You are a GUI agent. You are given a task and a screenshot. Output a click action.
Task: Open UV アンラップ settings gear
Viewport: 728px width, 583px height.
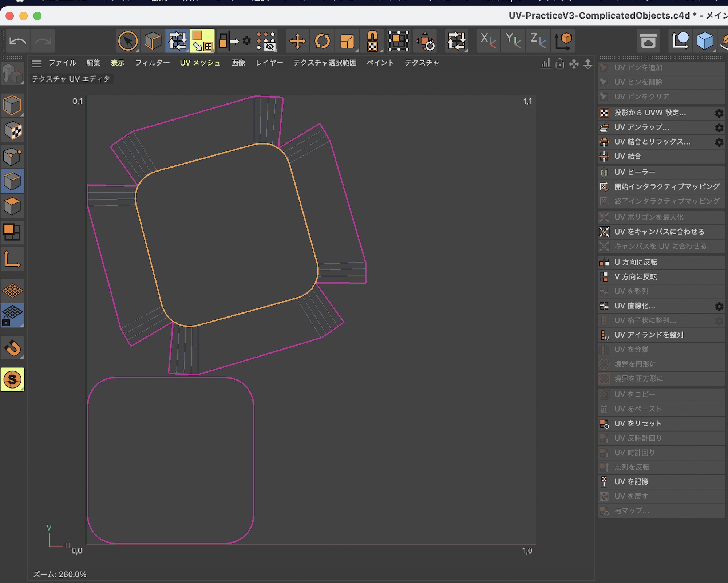[719, 127]
